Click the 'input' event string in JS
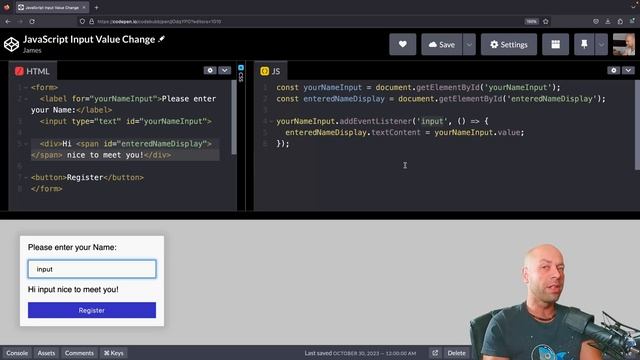The height and width of the screenshot is (360, 640). click(x=432, y=121)
